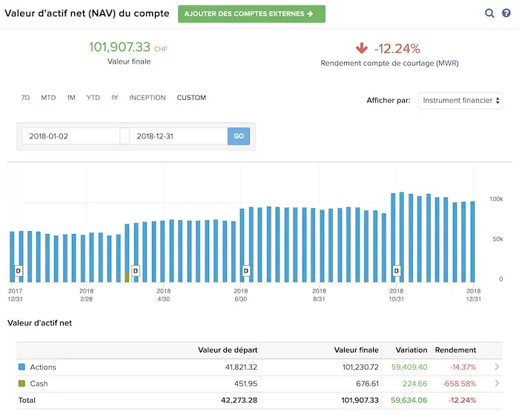The width and height of the screenshot is (519, 420).
Task: Select the 1Y period tab
Action: click(x=114, y=98)
